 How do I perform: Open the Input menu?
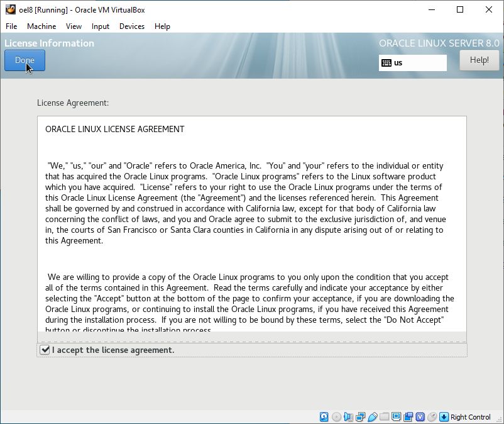(x=101, y=26)
